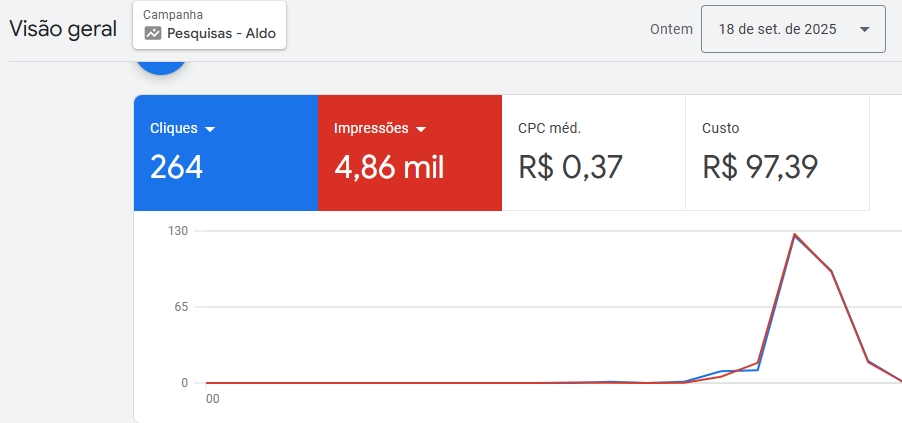Select the Campanha Pesquisas - Aldo filter chip
902x423 pixels.
[209, 25]
